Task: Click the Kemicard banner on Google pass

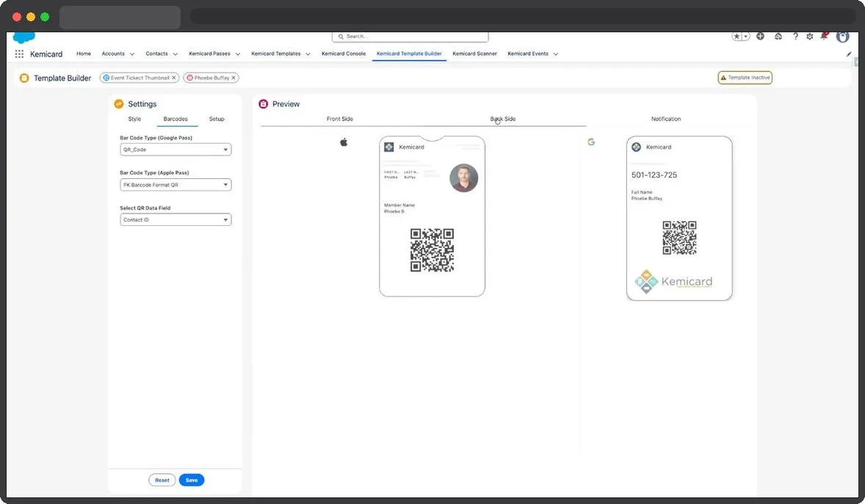Action: click(x=673, y=282)
